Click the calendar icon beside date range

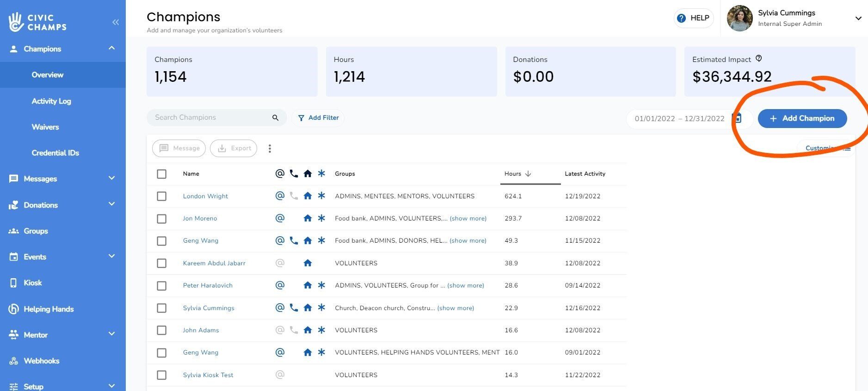[x=738, y=118]
